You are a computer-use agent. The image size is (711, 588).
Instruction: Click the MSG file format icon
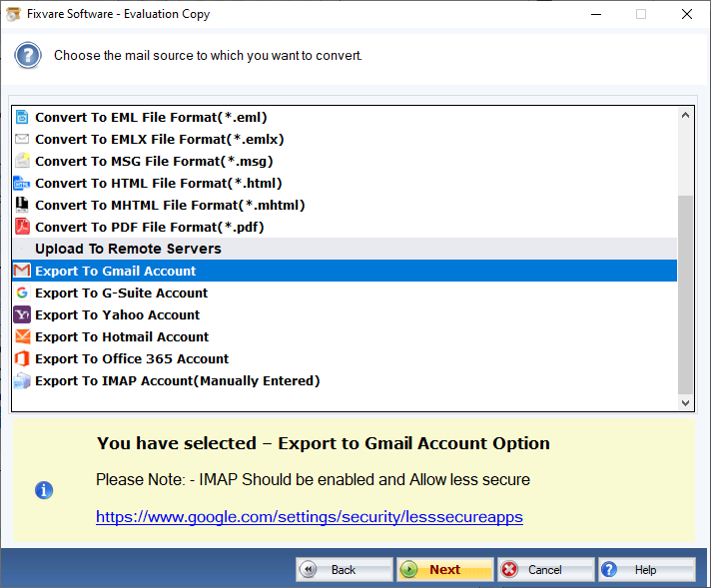point(22,161)
